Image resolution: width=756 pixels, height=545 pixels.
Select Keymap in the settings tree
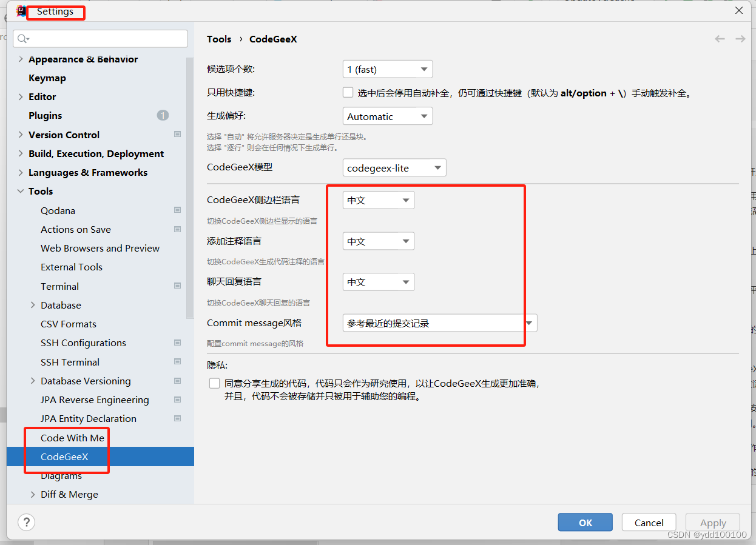coord(47,78)
